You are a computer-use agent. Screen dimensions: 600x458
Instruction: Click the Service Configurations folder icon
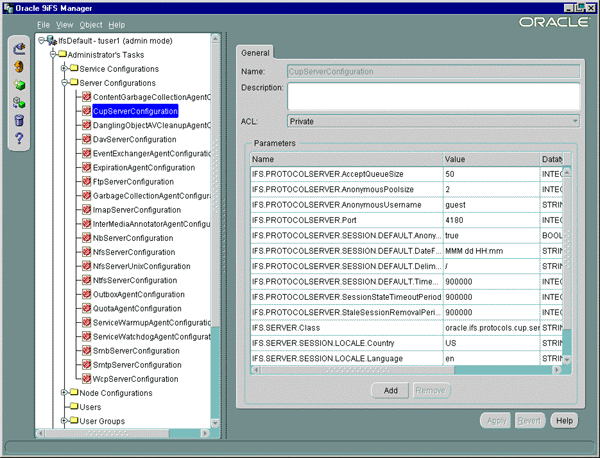[x=74, y=68]
